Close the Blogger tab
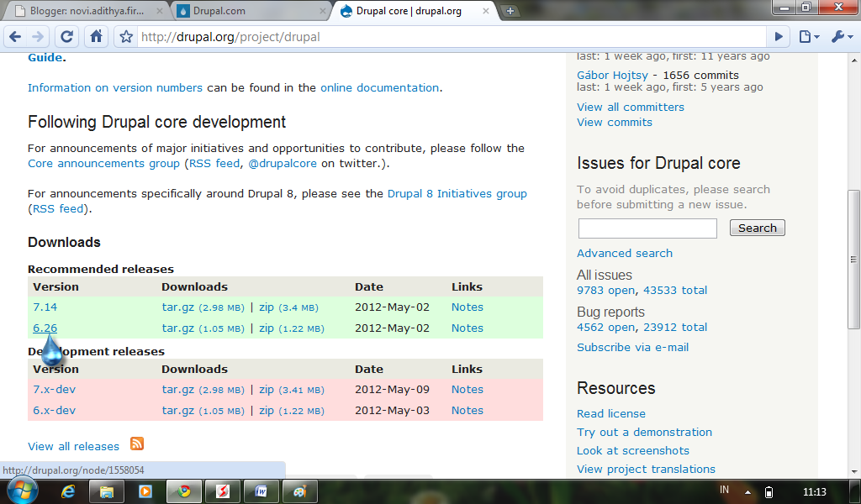The width and height of the screenshot is (861, 504). tap(159, 10)
